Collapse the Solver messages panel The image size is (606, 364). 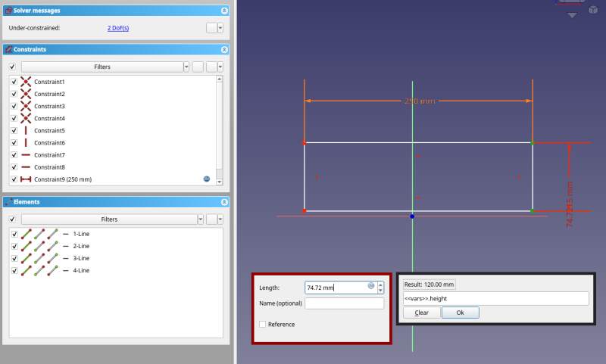pyautogui.click(x=224, y=11)
